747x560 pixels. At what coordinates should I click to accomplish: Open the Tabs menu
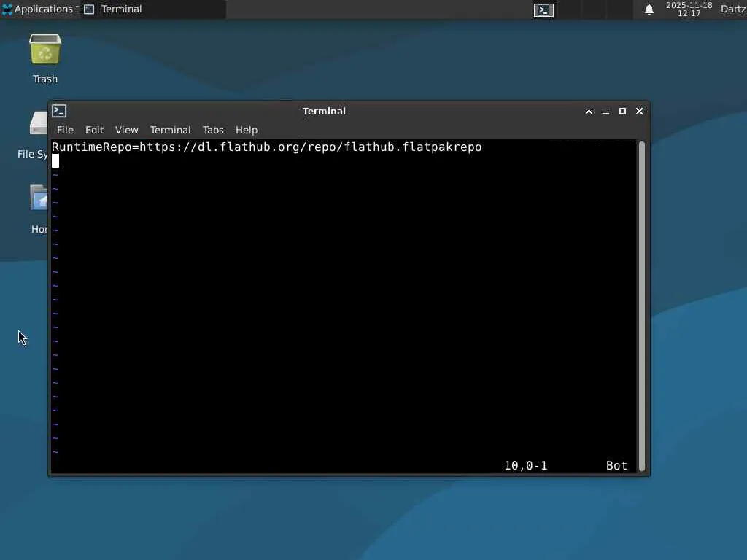point(213,130)
